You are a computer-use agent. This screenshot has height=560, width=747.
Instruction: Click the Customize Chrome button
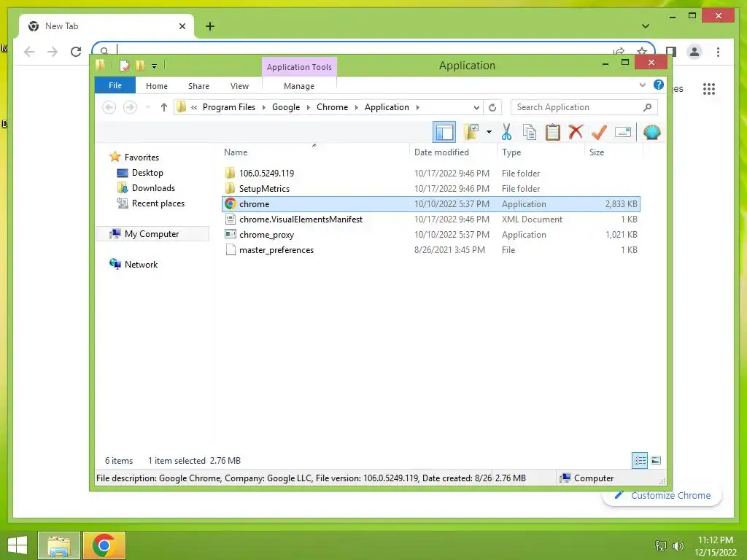(x=662, y=496)
